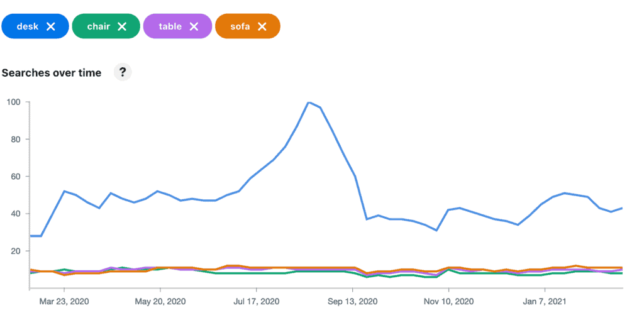
Task: Open the question mark help icon
Action: (x=122, y=72)
